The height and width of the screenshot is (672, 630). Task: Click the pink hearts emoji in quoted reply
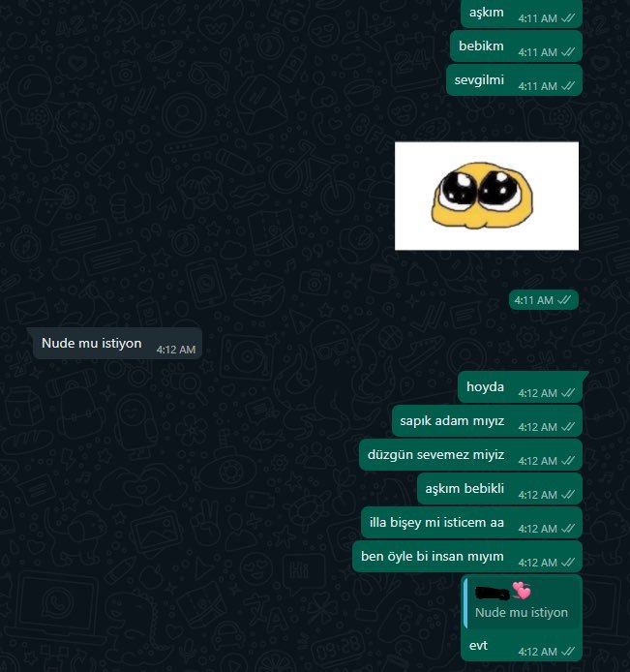[x=522, y=591]
